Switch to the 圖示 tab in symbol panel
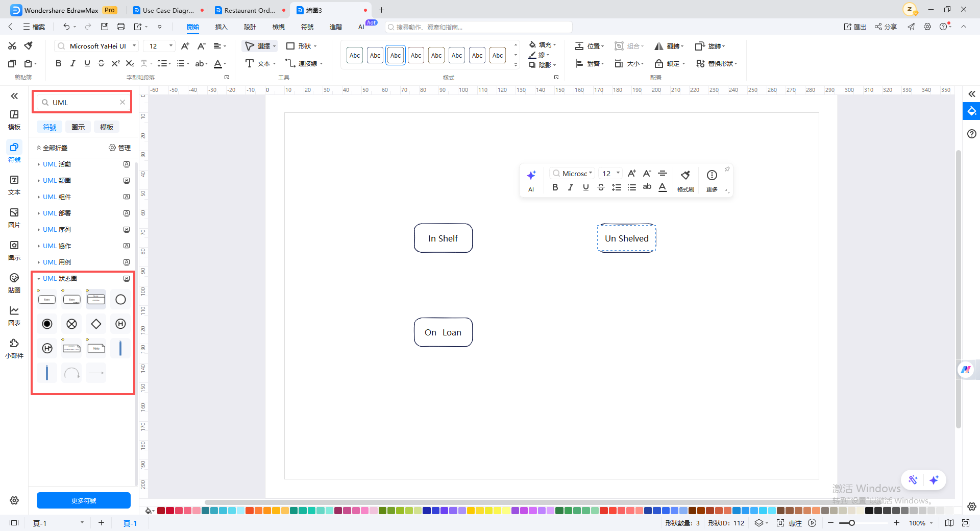 pos(78,127)
